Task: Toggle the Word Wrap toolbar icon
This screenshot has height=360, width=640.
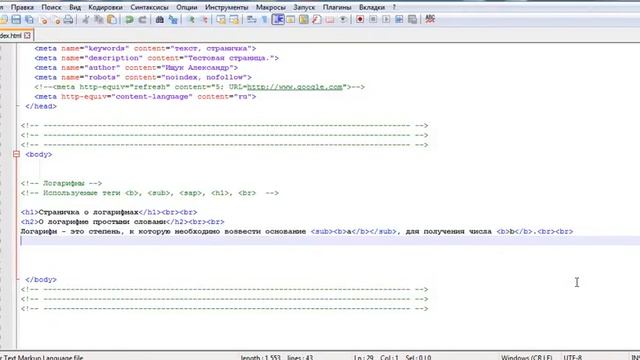Action: pos(251,19)
